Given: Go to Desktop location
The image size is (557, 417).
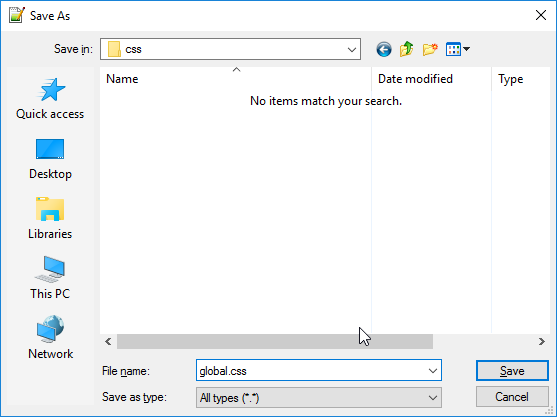Looking at the screenshot, I should (x=50, y=159).
